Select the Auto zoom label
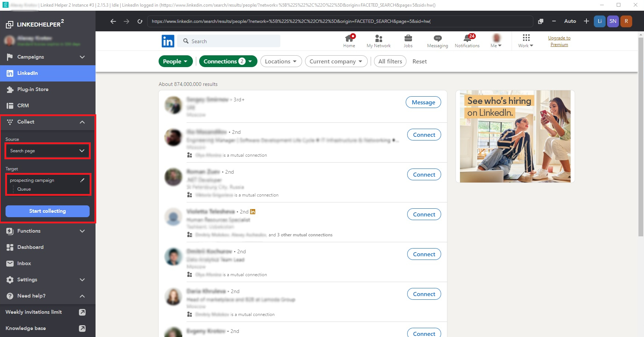Screen dimensions: 644x337 click(x=570, y=21)
